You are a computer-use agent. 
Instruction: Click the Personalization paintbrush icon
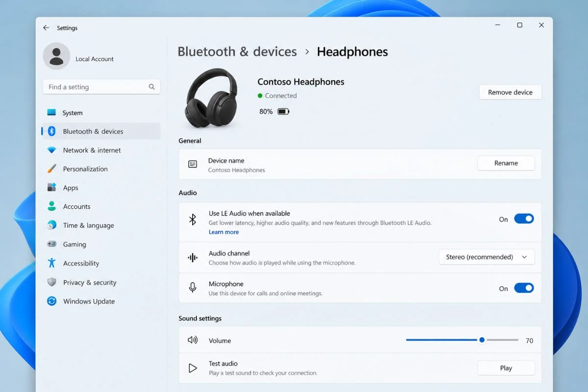pyautogui.click(x=51, y=169)
